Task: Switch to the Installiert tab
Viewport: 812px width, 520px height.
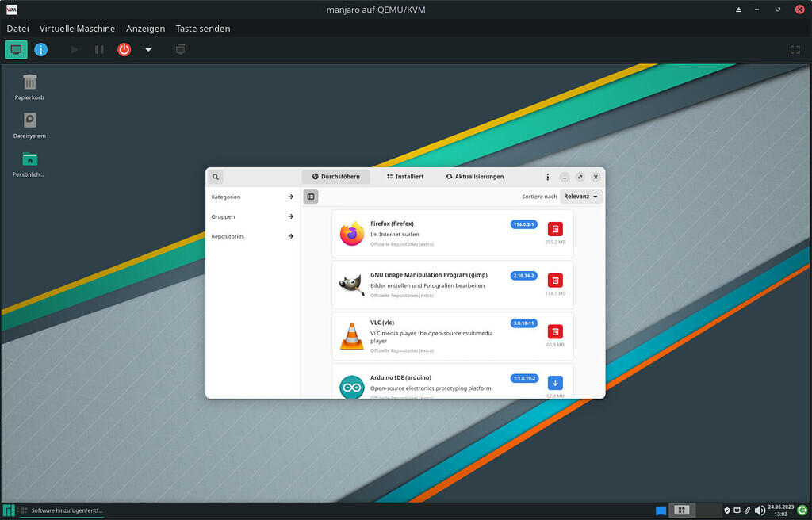Action: (405, 176)
